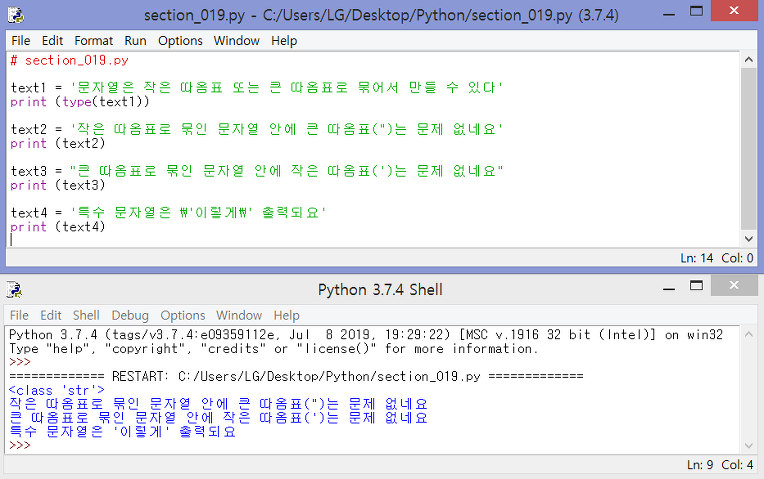Screen dimensions: 764x479
Task: Click the 'Python 3.7.4 Shell' title text
Action: pos(380,289)
